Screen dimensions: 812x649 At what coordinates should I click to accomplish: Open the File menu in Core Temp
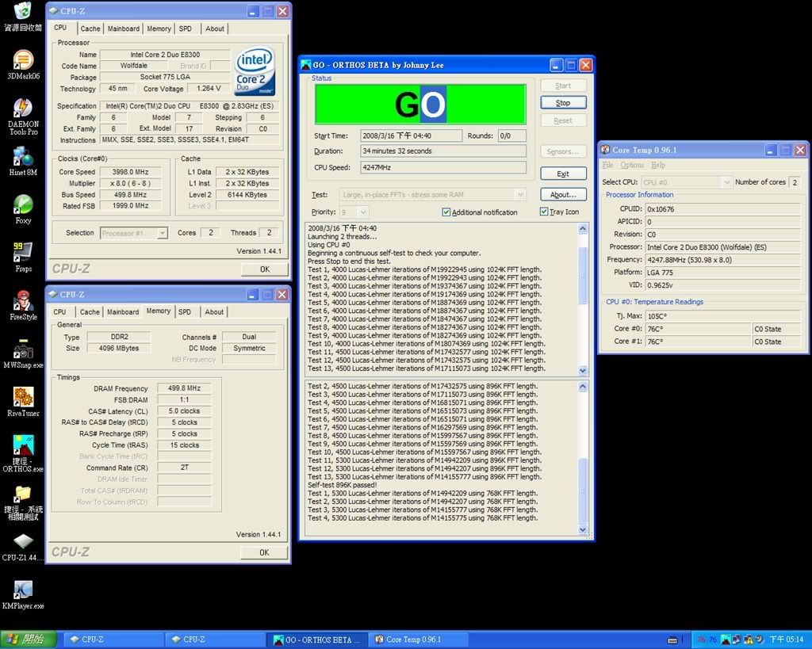tap(607, 165)
